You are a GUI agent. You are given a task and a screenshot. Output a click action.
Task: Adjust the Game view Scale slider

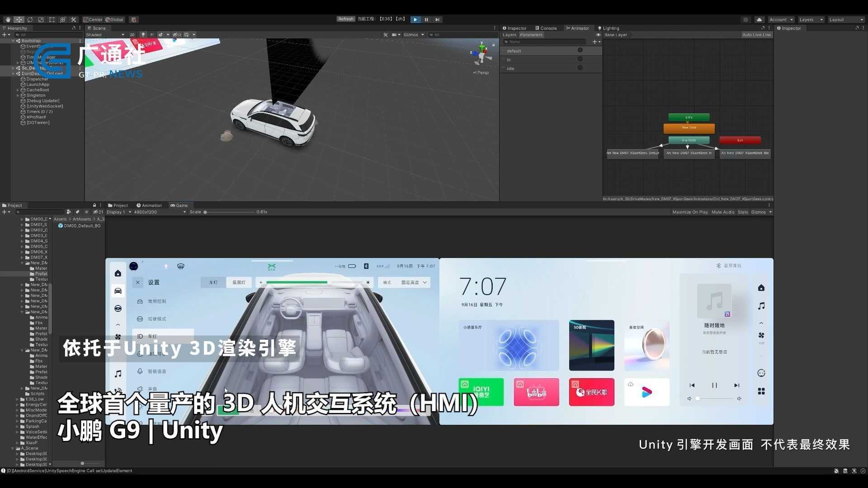click(205, 212)
